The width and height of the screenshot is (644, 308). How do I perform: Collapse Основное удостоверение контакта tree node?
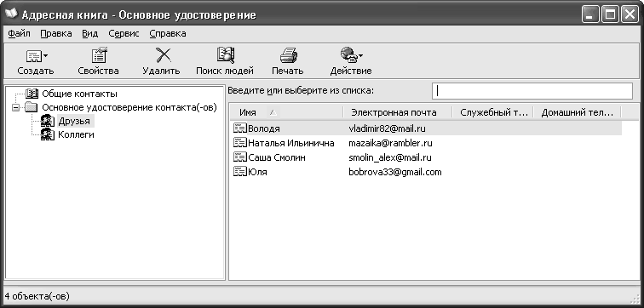[15, 108]
